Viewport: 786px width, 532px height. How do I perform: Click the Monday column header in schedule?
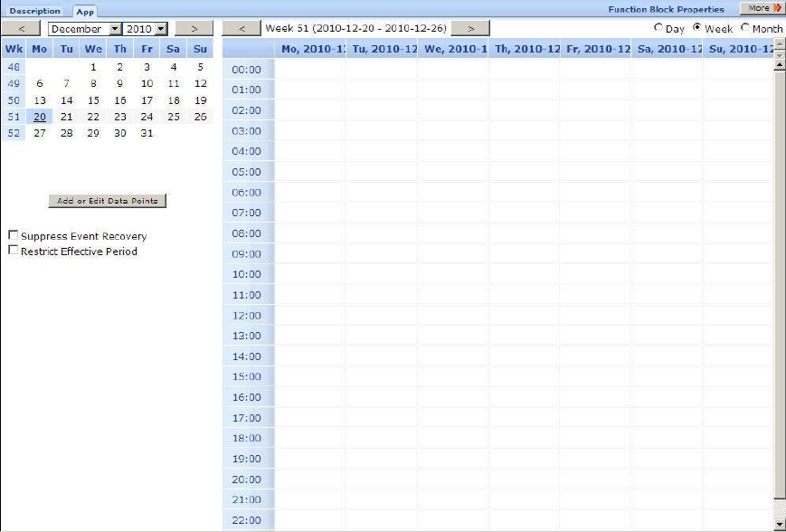pos(310,49)
